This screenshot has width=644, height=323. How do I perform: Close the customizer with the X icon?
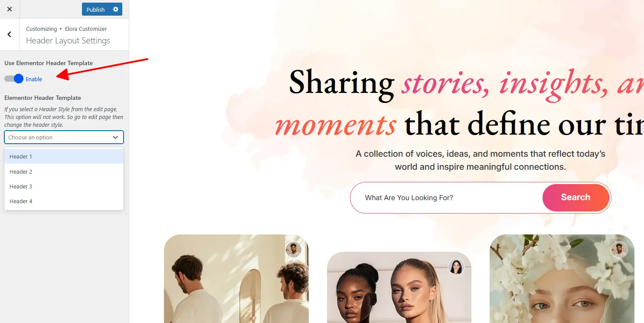[10, 9]
